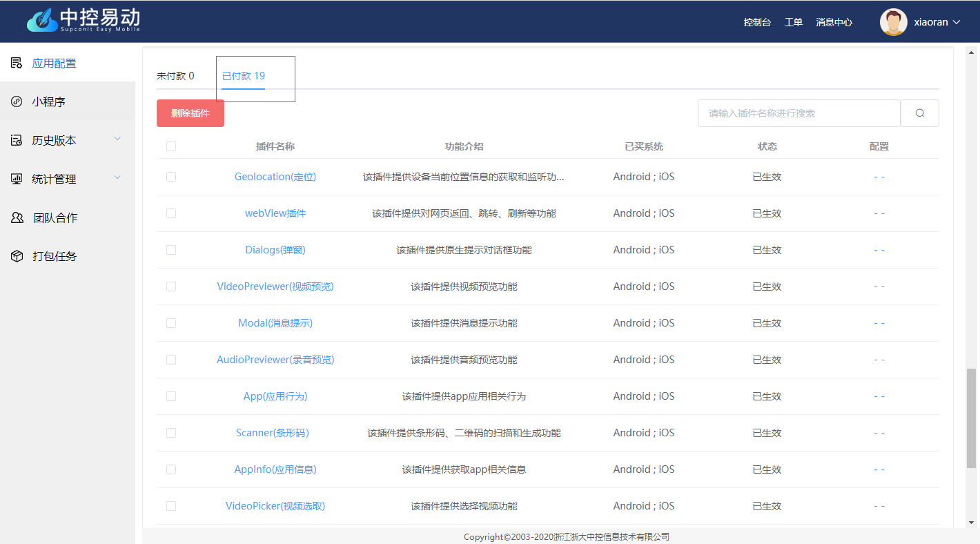Image resolution: width=980 pixels, height=544 pixels.
Task: Open 消息中心 in the top navigation
Action: pyautogui.click(x=834, y=22)
